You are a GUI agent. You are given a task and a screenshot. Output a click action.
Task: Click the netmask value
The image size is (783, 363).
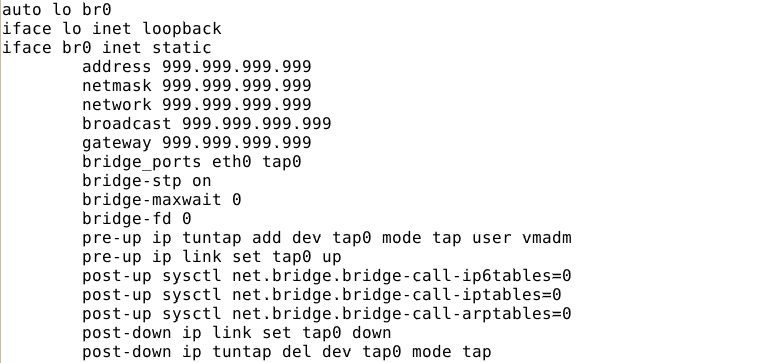[237, 85]
